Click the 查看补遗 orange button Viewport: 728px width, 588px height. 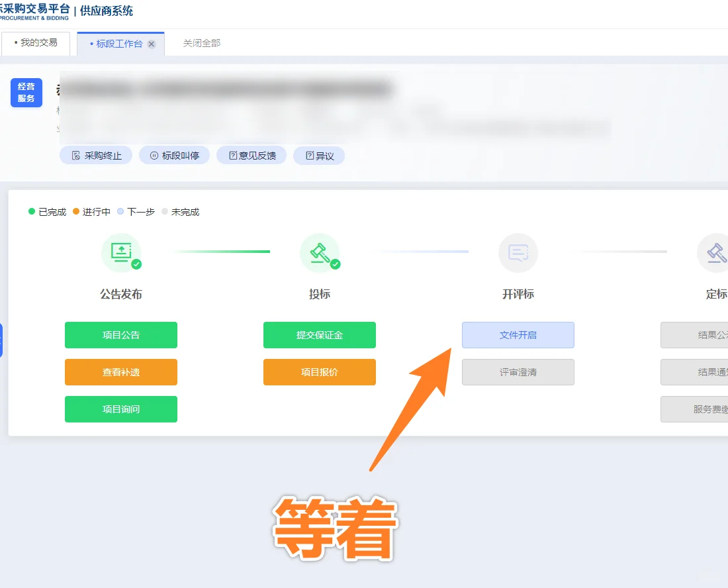point(120,372)
